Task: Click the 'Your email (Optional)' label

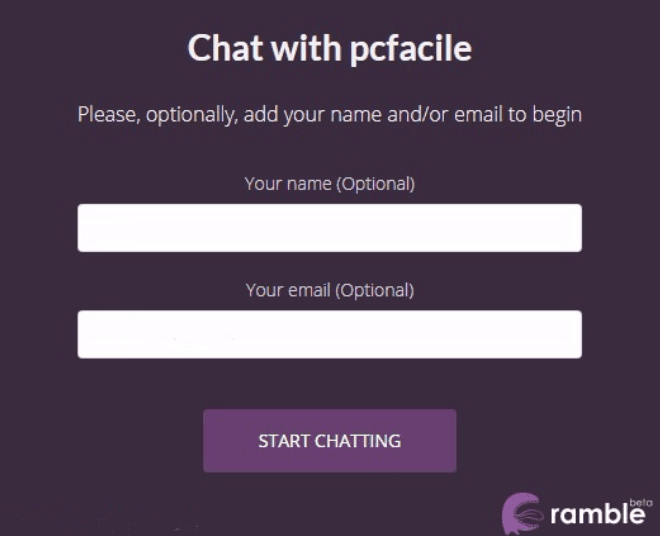Action: click(329, 290)
